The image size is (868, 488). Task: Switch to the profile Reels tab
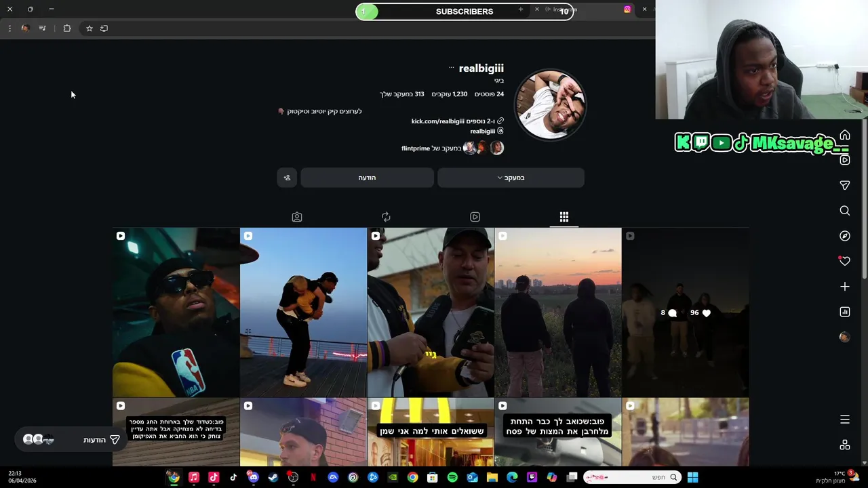point(475,217)
